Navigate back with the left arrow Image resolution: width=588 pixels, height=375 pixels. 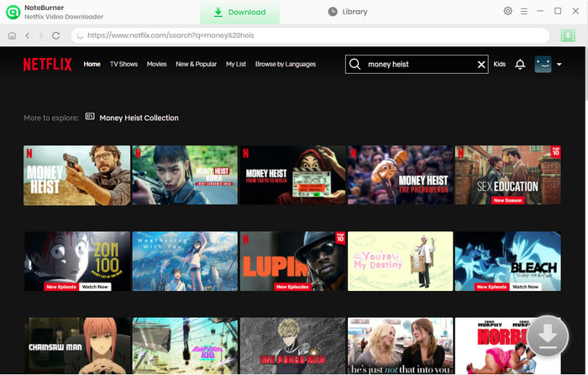coord(27,35)
